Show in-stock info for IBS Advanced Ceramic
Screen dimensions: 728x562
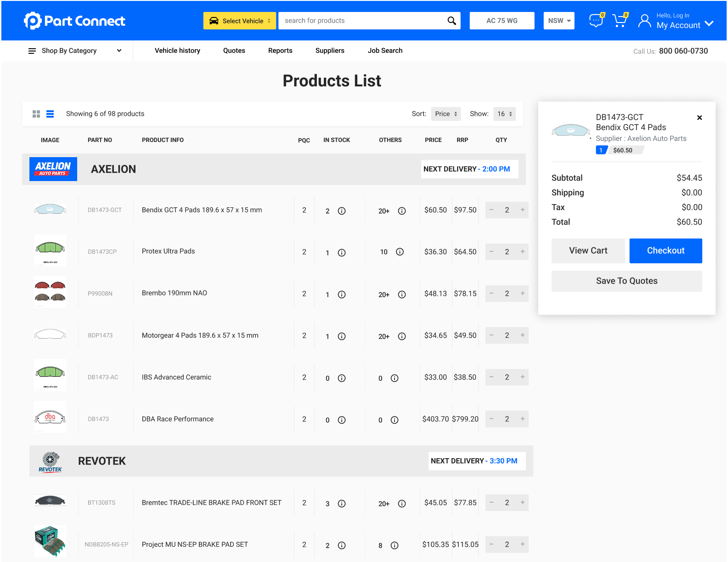[342, 378]
